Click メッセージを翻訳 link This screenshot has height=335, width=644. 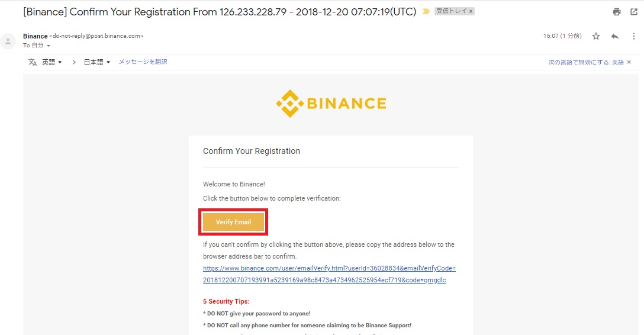(143, 62)
